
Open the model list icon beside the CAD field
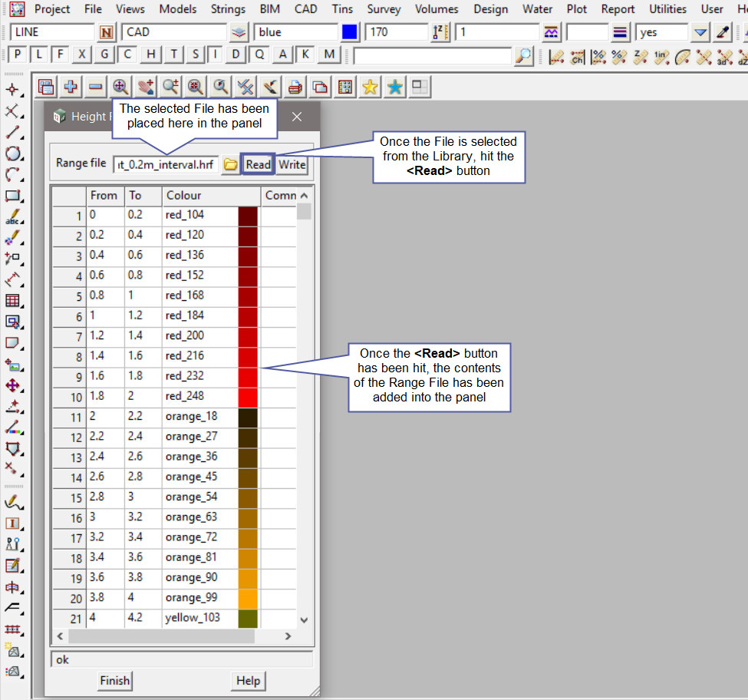pyautogui.click(x=240, y=33)
